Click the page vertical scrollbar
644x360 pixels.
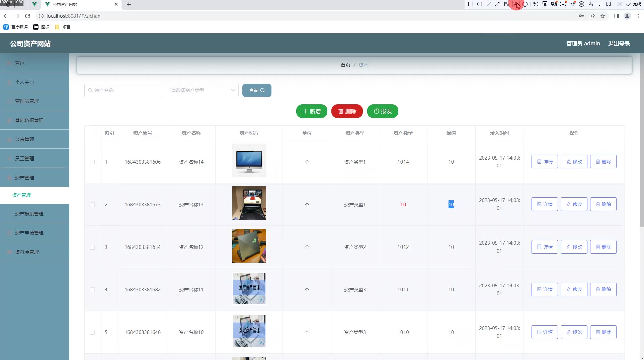[x=642, y=141]
